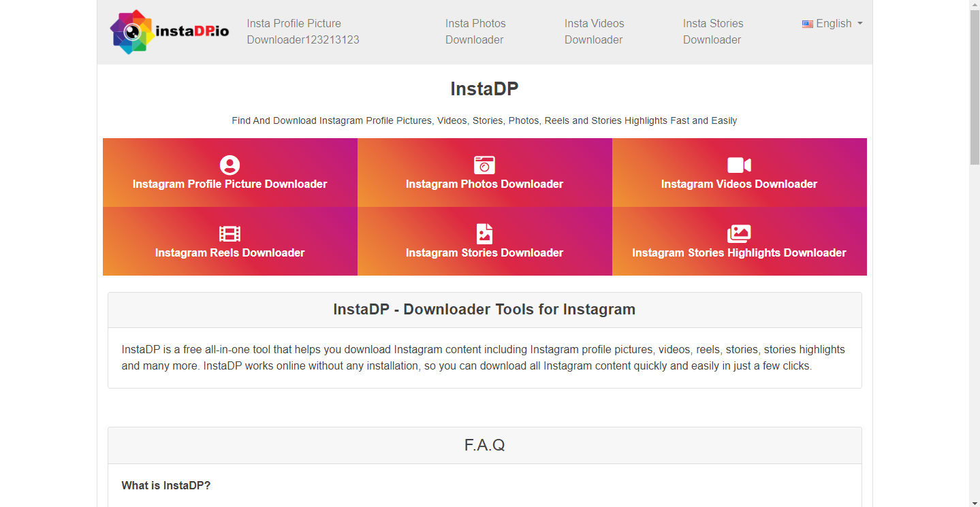Screen dimensions: 980x507
Task: Click the photos downloader camera icon
Action: point(484,165)
